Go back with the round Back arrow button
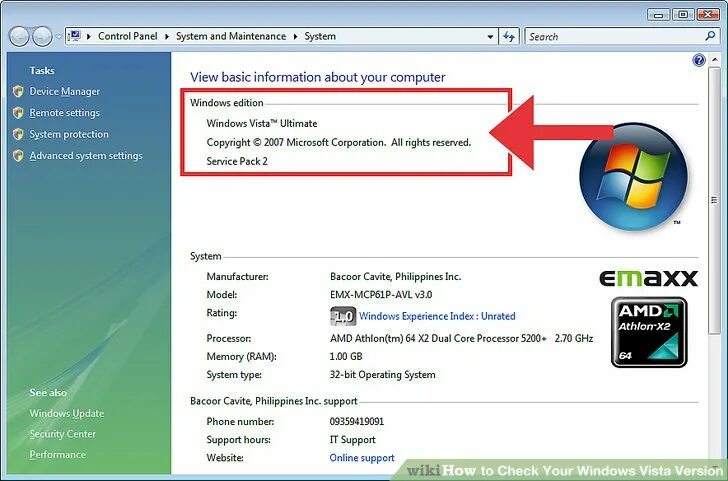The width and height of the screenshot is (728, 481). (x=20, y=37)
